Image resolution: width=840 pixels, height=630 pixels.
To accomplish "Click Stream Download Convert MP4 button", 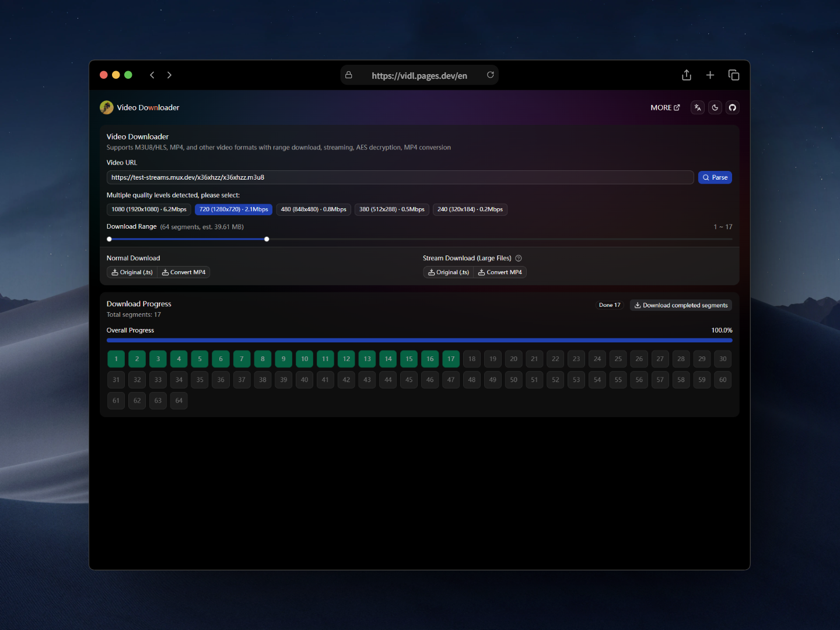I will coord(500,272).
